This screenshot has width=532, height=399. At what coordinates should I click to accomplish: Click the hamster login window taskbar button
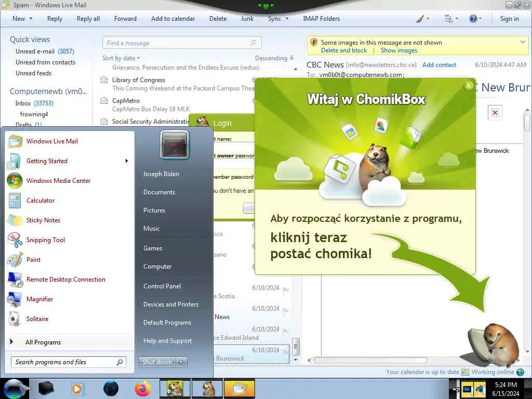point(207,389)
